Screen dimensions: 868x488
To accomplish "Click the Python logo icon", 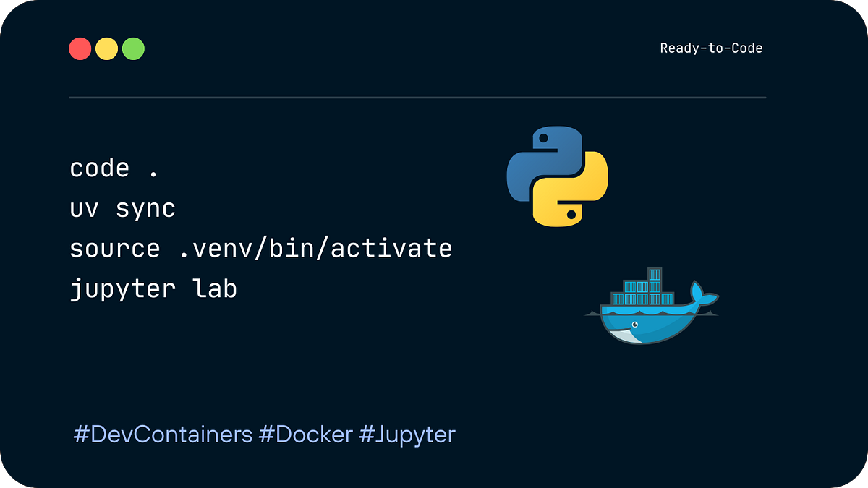I will click(556, 177).
